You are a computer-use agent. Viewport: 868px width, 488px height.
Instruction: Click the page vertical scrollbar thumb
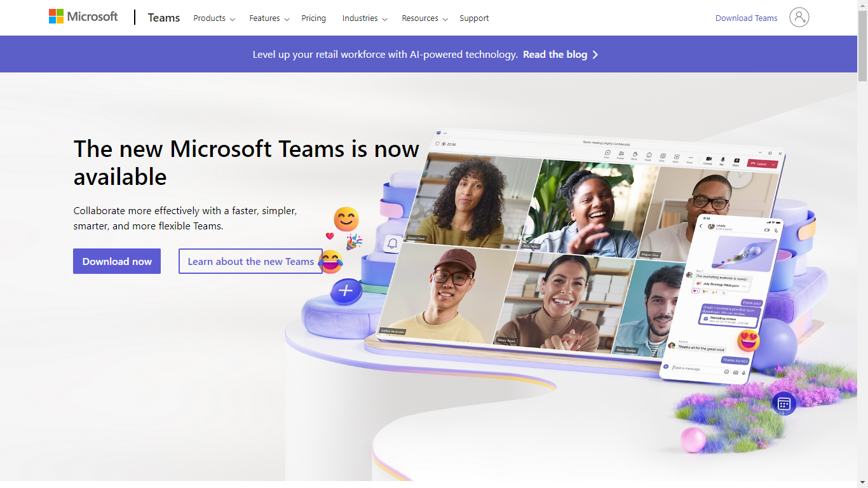[862, 46]
